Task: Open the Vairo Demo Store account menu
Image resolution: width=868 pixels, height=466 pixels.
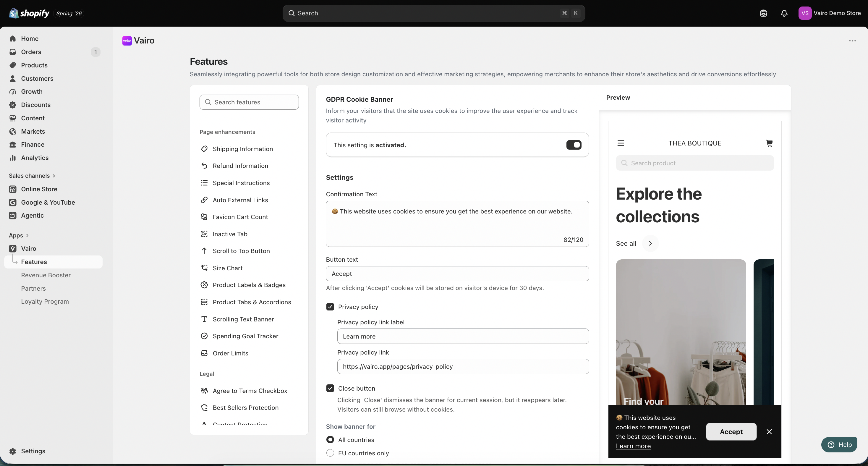Action: tap(829, 13)
